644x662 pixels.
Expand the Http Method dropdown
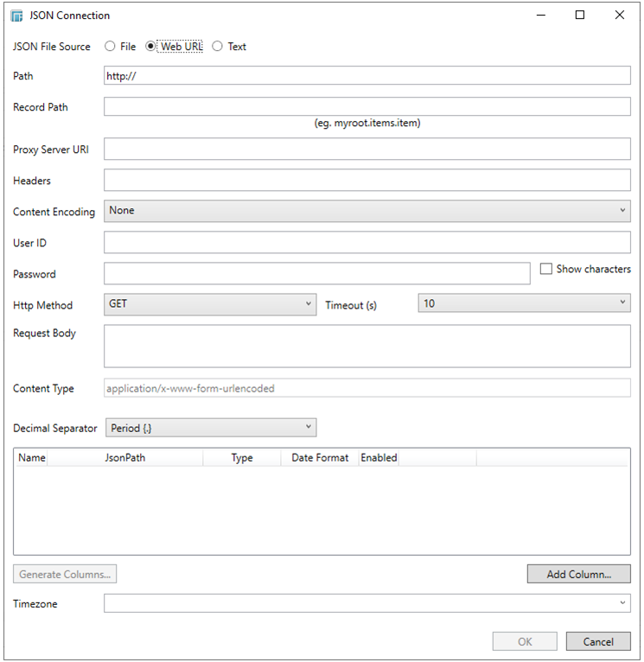[210, 304]
